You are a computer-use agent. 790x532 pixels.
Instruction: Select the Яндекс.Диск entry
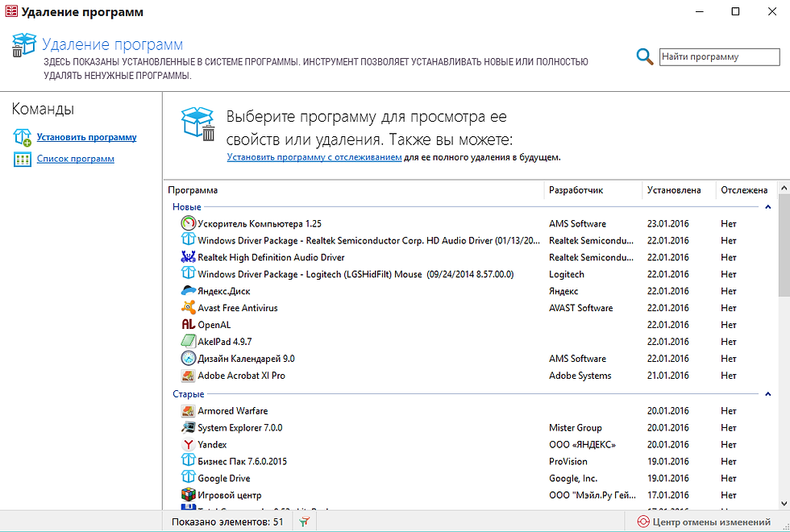click(x=471, y=291)
